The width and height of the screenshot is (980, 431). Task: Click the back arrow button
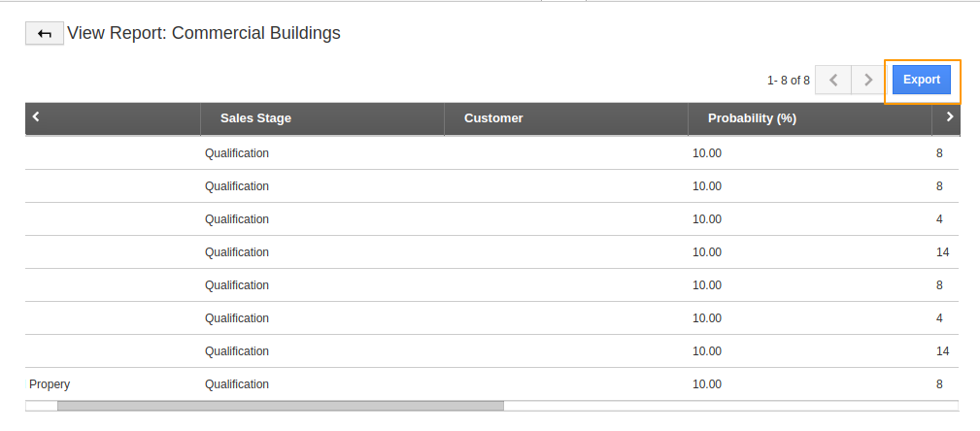pyautogui.click(x=44, y=34)
